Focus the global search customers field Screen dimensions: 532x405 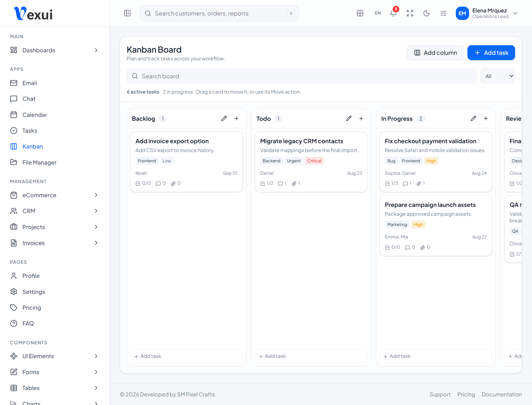[x=219, y=13]
